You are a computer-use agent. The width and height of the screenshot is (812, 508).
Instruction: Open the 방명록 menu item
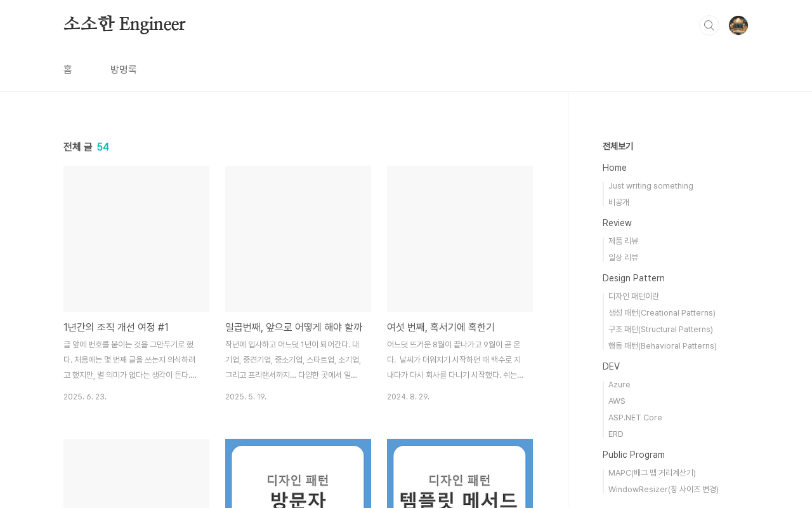tap(124, 69)
